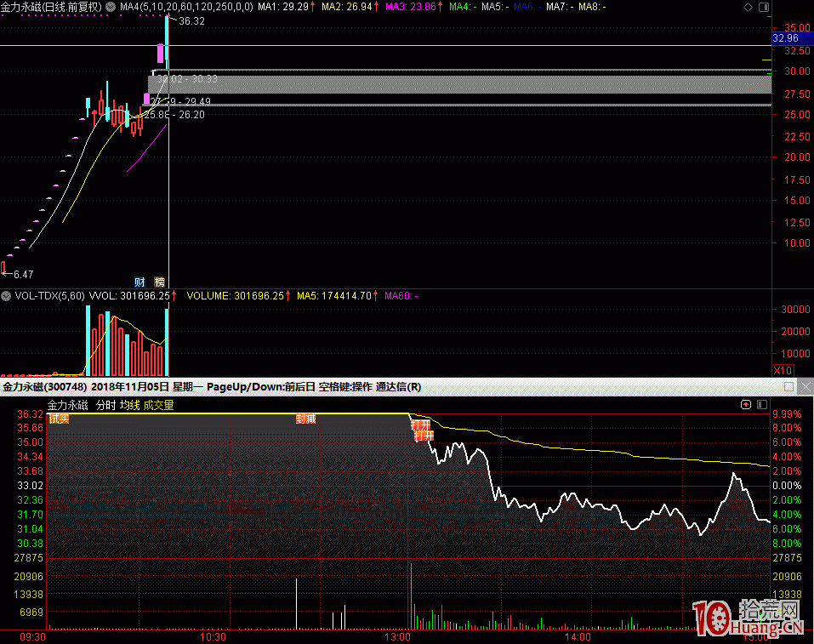Maximize the intraday popup window
Screen dimensions: 814x644
click(x=789, y=387)
